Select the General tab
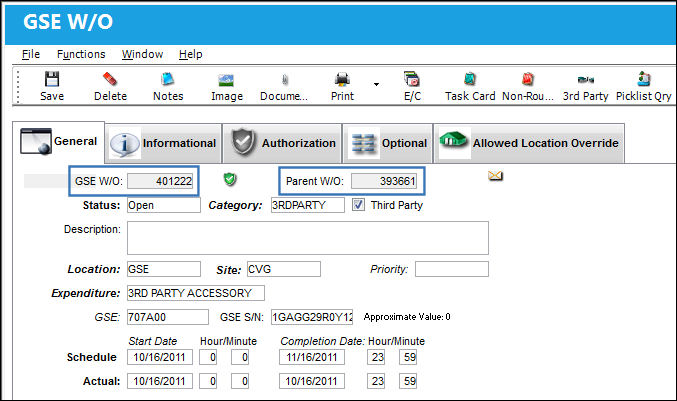677x401 pixels. 58,142
